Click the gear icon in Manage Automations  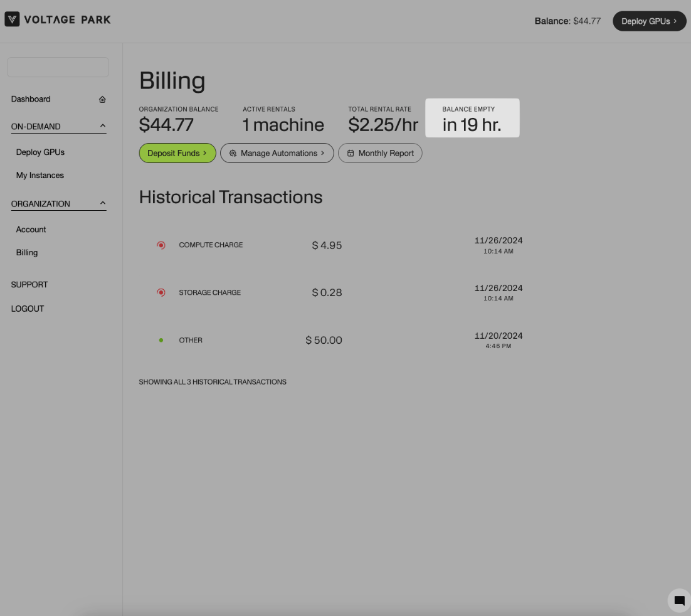click(233, 153)
